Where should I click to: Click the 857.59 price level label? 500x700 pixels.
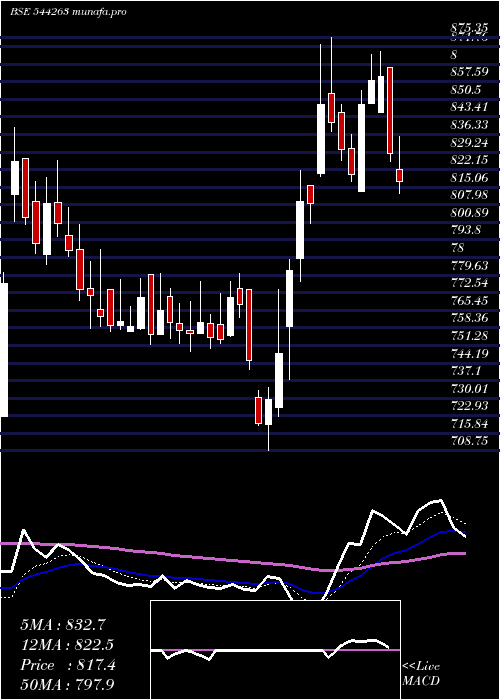(x=471, y=72)
